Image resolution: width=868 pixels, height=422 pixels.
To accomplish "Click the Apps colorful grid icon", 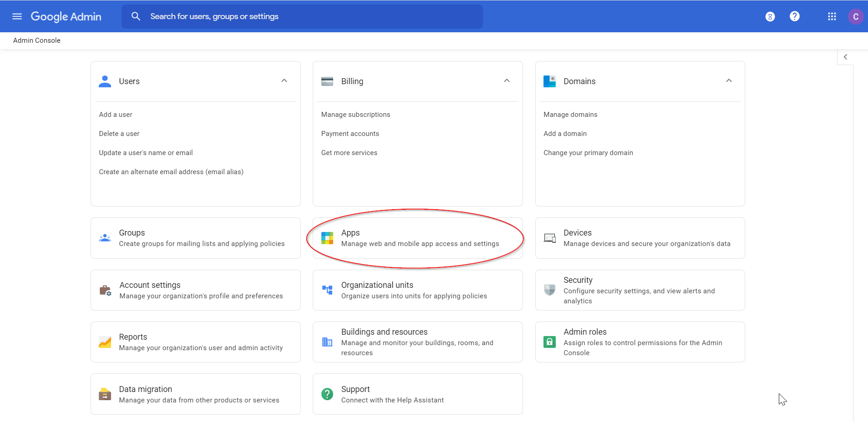I will point(327,238).
